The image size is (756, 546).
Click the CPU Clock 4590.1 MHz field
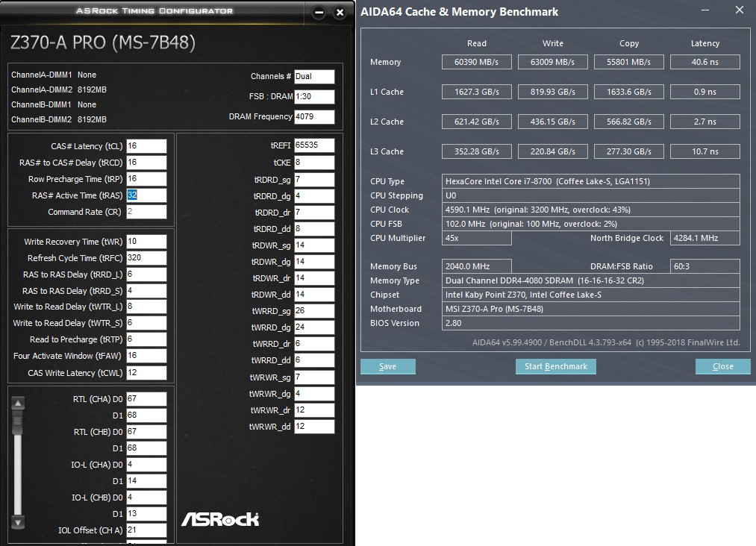click(x=590, y=210)
